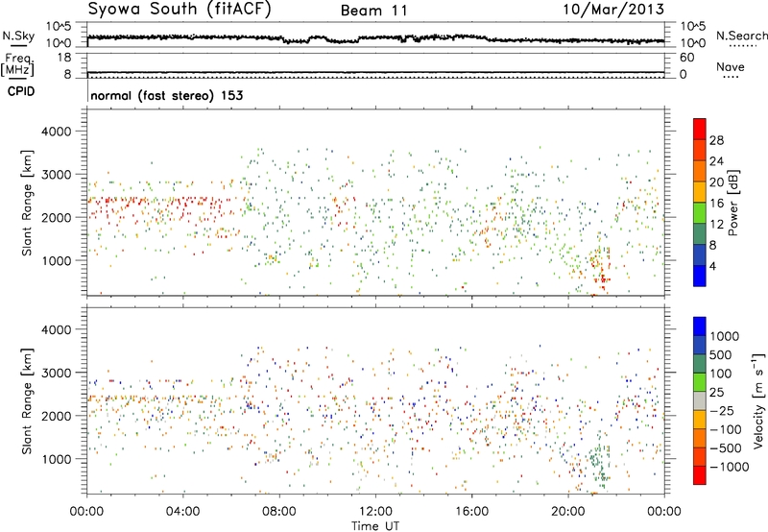Click the 'N.Sky' legend label

(19, 36)
